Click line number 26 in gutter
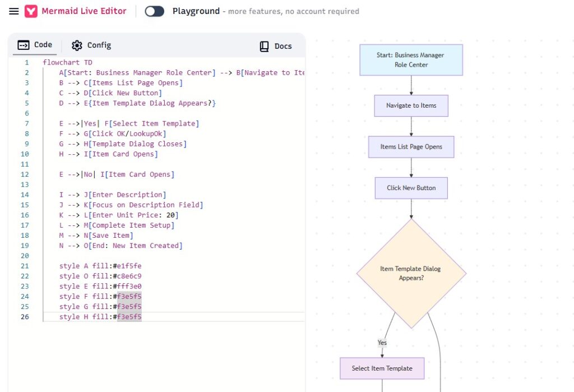The height and width of the screenshot is (392, 574). pos(25,317)
